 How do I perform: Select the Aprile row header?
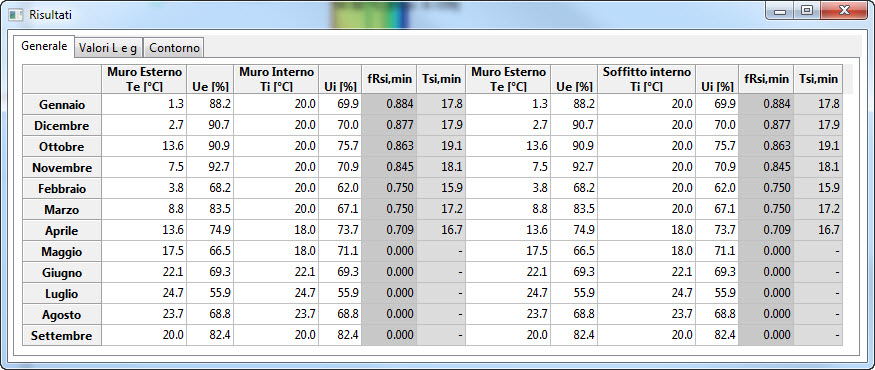62,230
